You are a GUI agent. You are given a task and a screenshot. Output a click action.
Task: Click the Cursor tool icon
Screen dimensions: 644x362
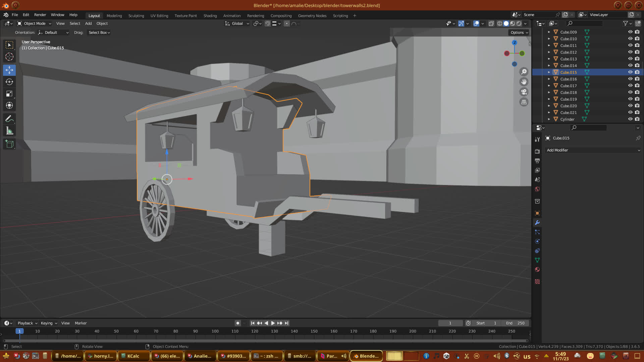click(x=9, y=57)
